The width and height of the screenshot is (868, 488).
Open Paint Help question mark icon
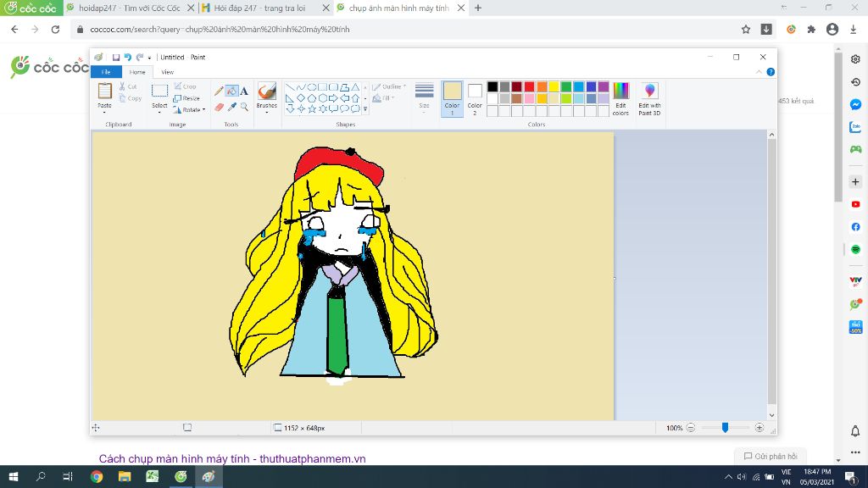(x=771, y=72)
